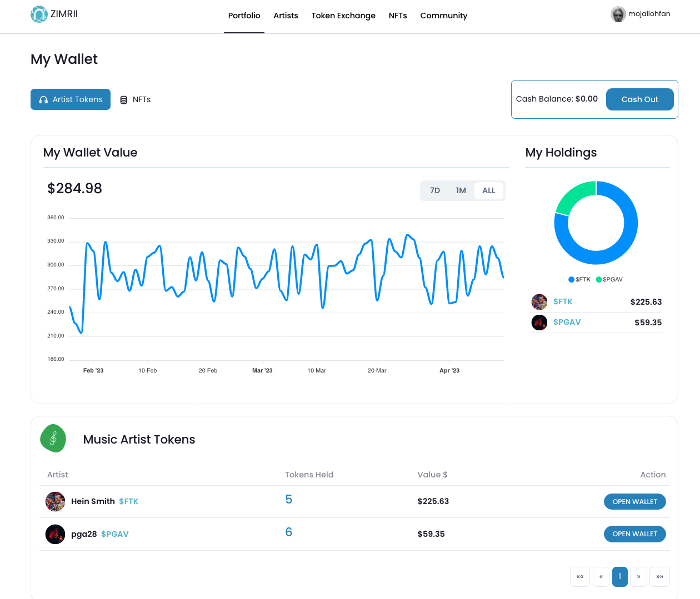
Task: Toggle the $PGAV legend item in the donut chart
Action: tap(609, 279)
